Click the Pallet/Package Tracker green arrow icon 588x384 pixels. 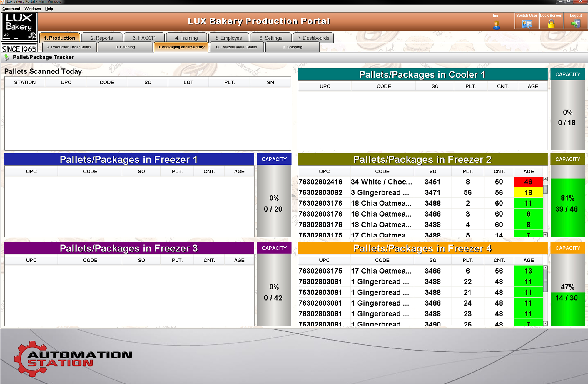6,57
